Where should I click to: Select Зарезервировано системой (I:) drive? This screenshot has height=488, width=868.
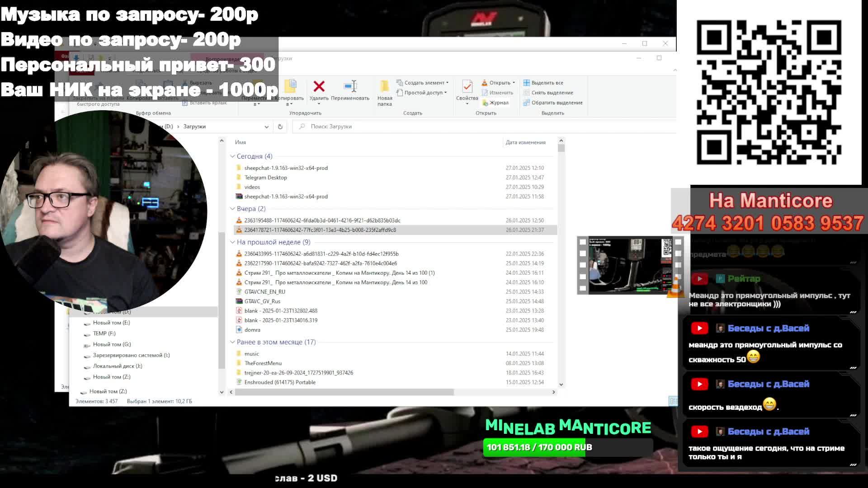click(x=131, y=355)
